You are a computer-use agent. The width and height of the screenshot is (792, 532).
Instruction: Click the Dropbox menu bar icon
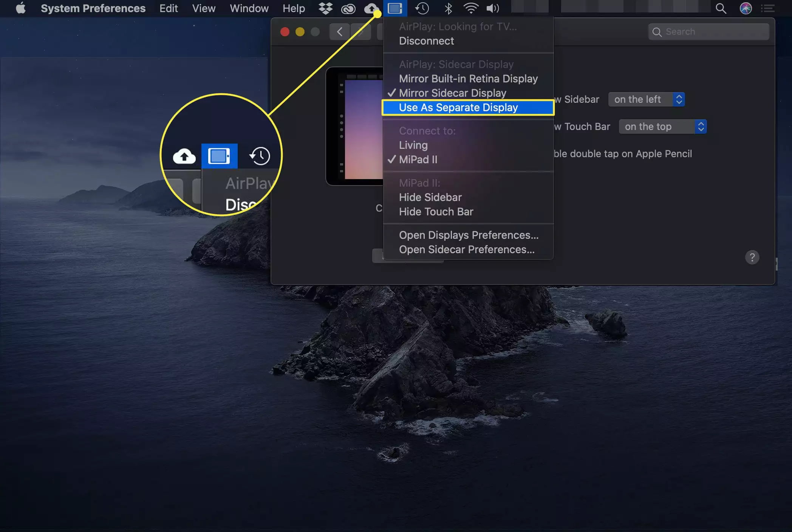[x=325, y=8]
